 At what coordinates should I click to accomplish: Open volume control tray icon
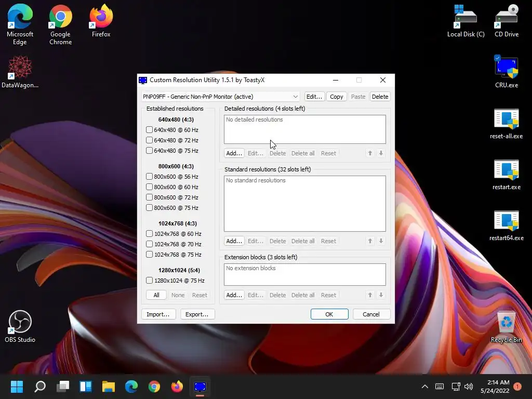(469, 387)
